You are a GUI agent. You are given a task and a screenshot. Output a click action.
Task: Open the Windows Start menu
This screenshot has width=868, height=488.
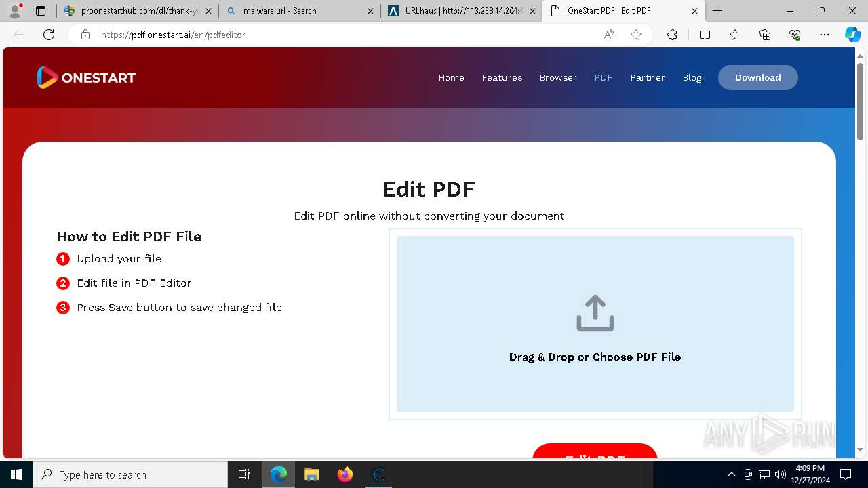(x=16, y=474)
